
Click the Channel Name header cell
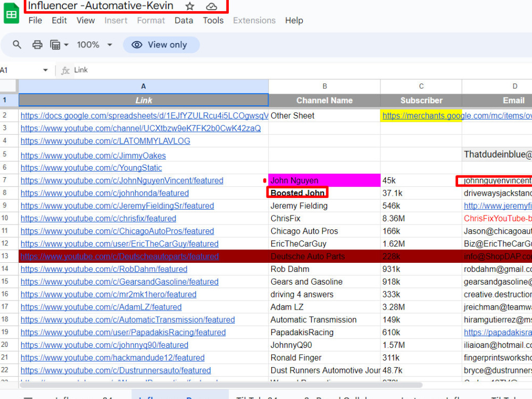coord(325,101)
